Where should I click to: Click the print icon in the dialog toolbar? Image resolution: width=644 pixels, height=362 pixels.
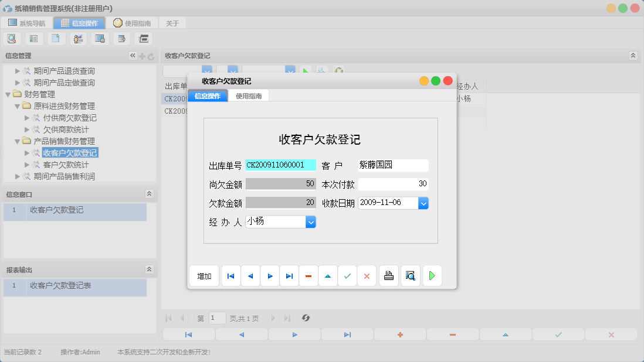click(x=388, y=275)
